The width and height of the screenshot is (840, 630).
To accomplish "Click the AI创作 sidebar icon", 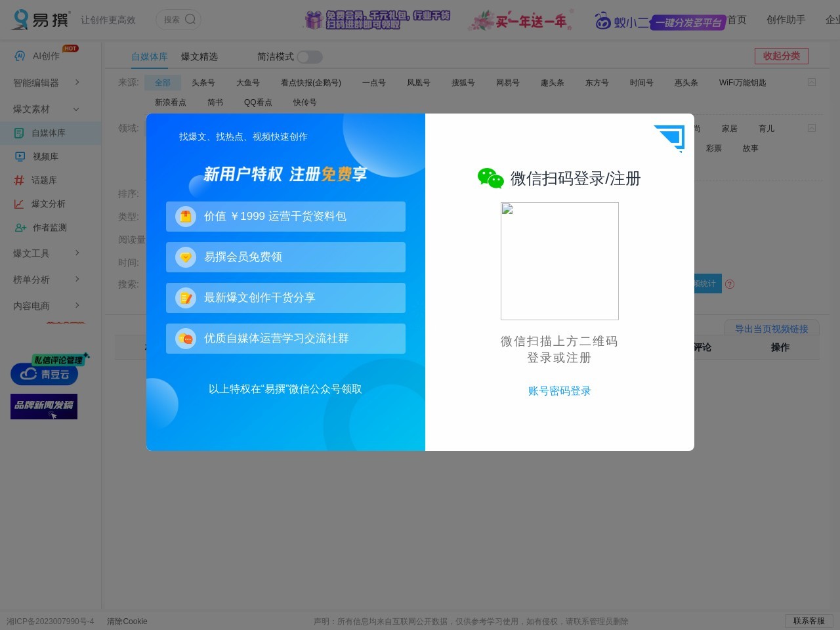I will [20, 56].
